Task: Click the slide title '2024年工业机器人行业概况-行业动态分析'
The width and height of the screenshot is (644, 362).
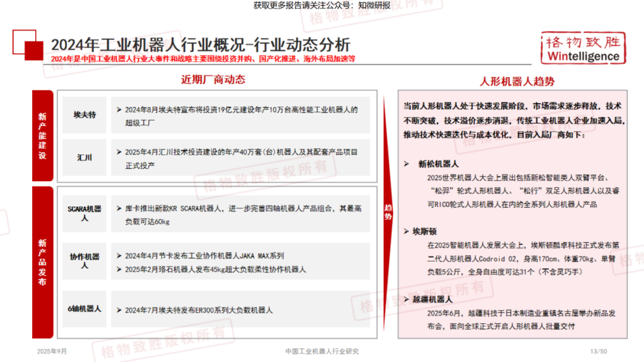Action: (x=200, y=44)
